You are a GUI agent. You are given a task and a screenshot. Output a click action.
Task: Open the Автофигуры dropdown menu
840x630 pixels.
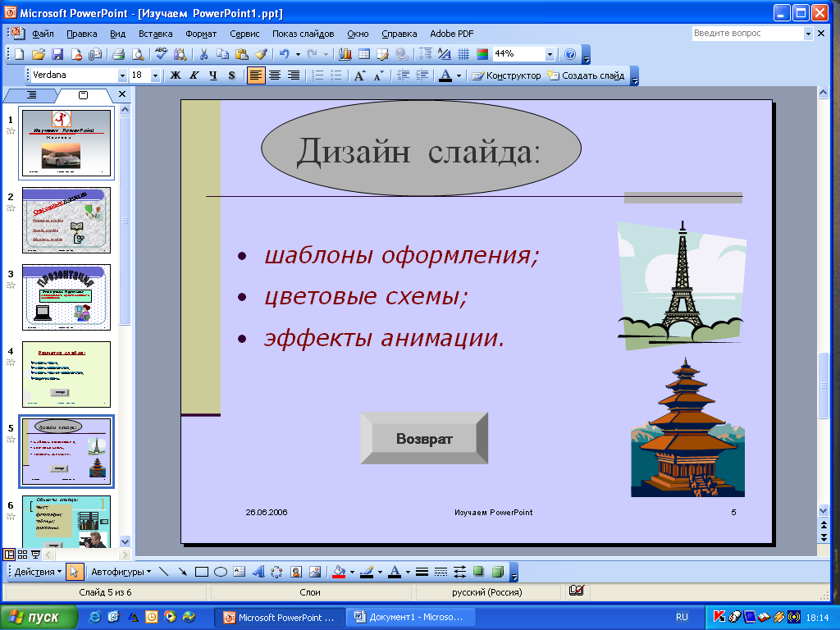pyautogui.click(x=121, y=572)
